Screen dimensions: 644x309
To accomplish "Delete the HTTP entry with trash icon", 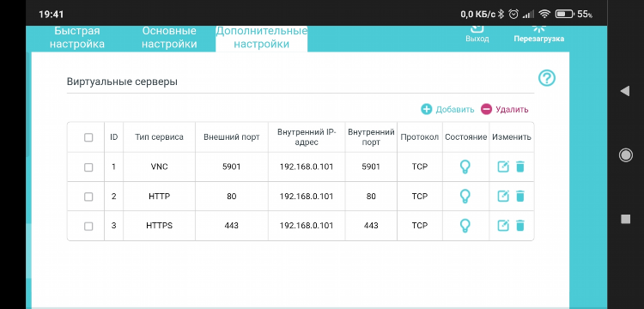I will click(520, 197).
